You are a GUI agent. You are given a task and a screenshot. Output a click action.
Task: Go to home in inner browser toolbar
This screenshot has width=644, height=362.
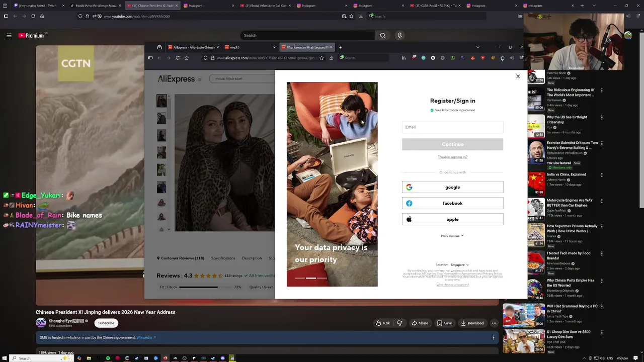point(186,58)
